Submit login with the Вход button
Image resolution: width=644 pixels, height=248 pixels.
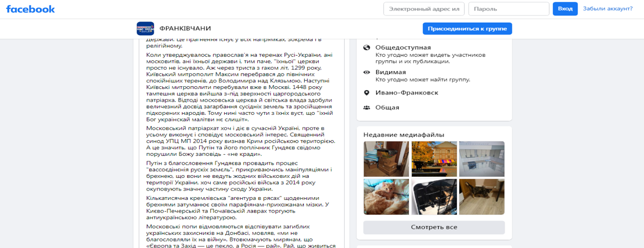[x=565, y=9]
